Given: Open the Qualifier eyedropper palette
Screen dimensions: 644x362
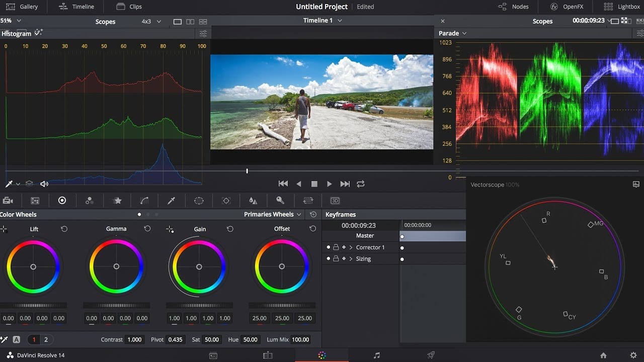Looking at the screenshot, I should 171,200.
